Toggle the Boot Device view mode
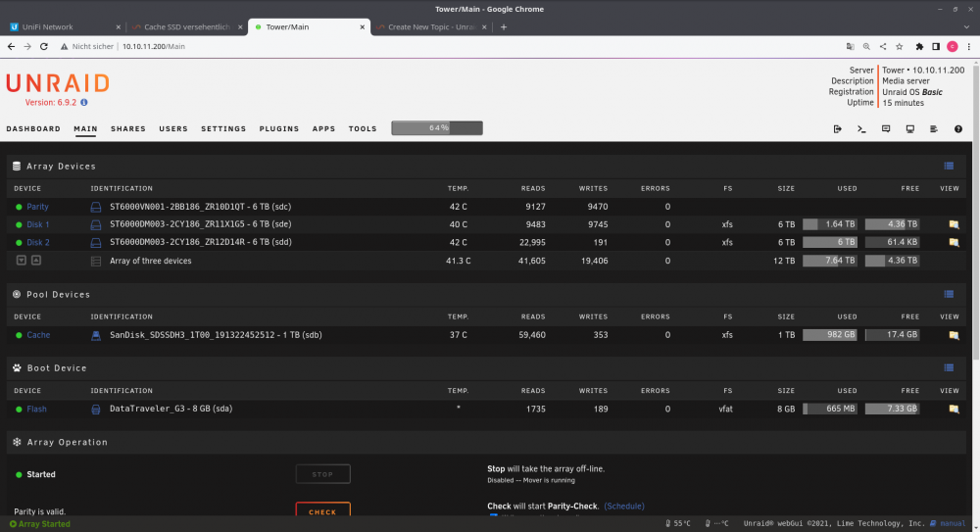980x532 pixels. click(x=949, y=367)
